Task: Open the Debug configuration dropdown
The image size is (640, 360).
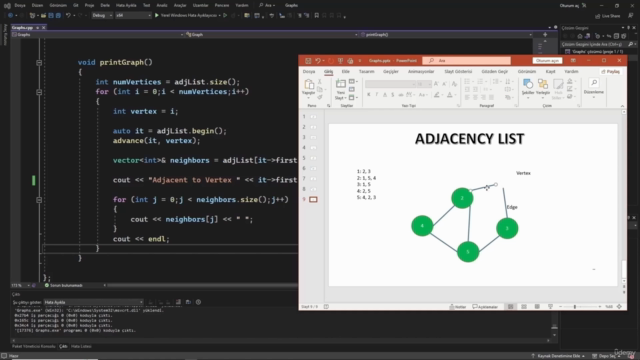Action: 102,16
